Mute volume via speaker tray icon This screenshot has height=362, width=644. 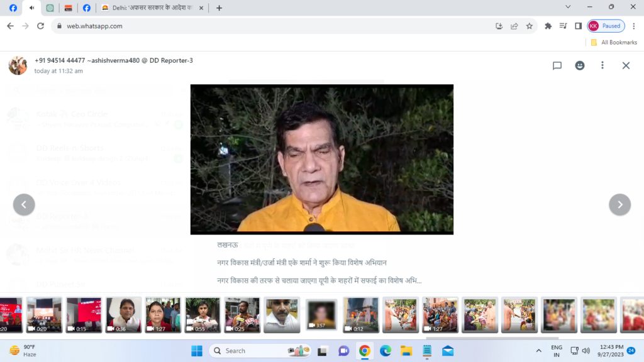click(586, 350)
